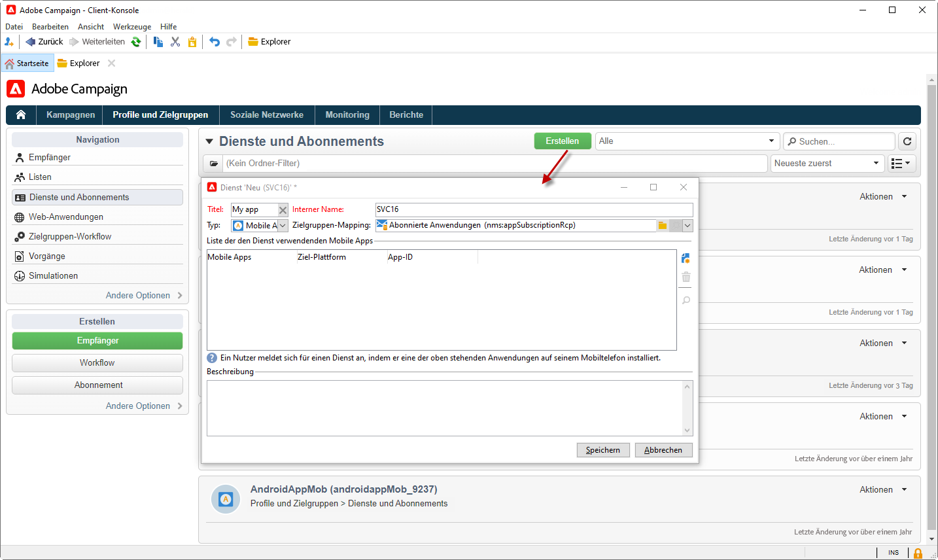Click the redo arrow icon in the toolbar
The height and width of the screenshot is (560, 938).
(232, 42)
